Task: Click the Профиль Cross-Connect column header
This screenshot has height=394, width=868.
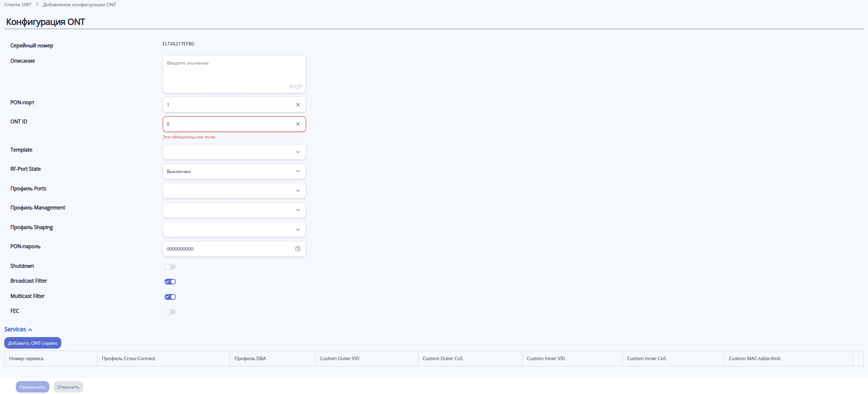Action: [164, 359]
